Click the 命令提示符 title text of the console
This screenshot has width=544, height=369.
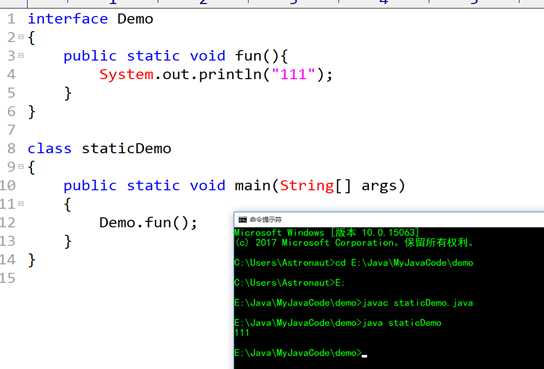(x=266, y=220)
